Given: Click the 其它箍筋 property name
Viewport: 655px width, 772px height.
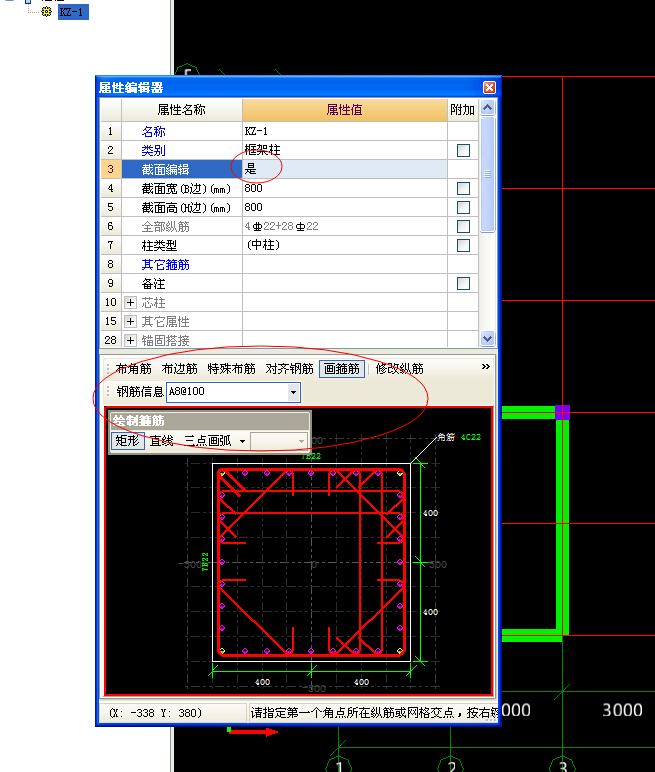Looking at the screenshot, I should pos(165,265).
